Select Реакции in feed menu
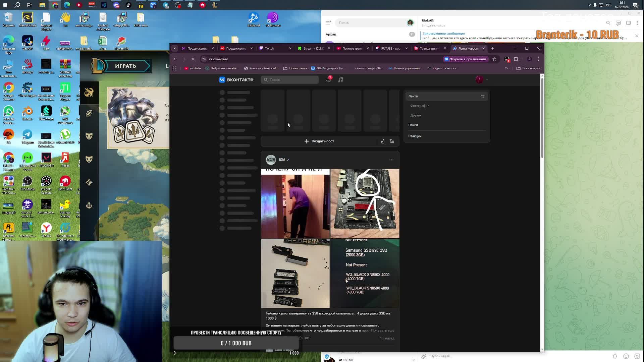This screenshot has width=644, height=362. click(x=415, y=136)
